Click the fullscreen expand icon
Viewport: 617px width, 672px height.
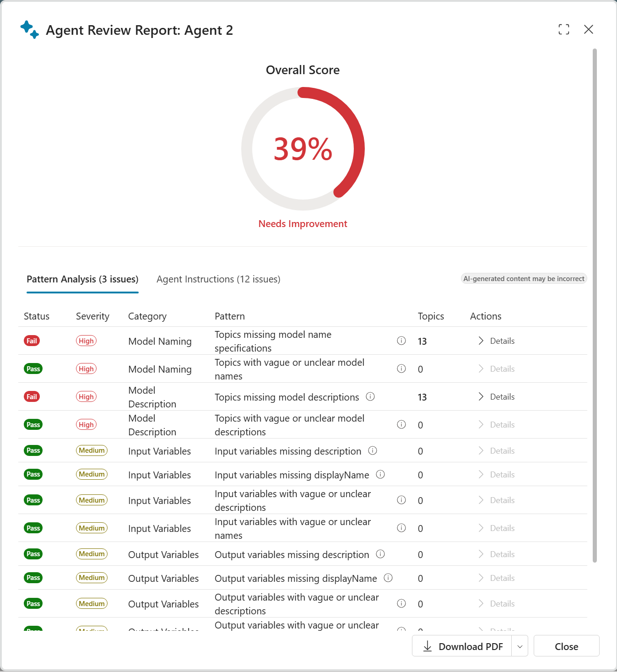(x=564, y=29)
